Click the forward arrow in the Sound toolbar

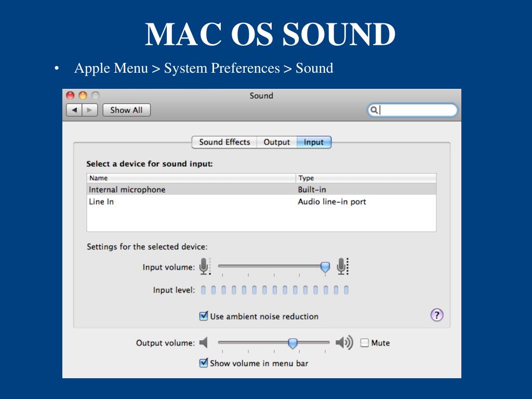tap(89, 110)
